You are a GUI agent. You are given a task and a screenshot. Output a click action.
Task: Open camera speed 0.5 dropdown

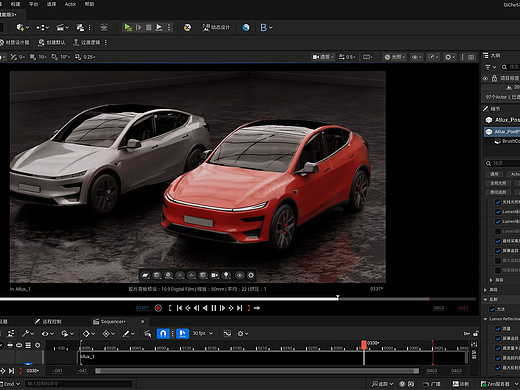(x=347, y=57)
